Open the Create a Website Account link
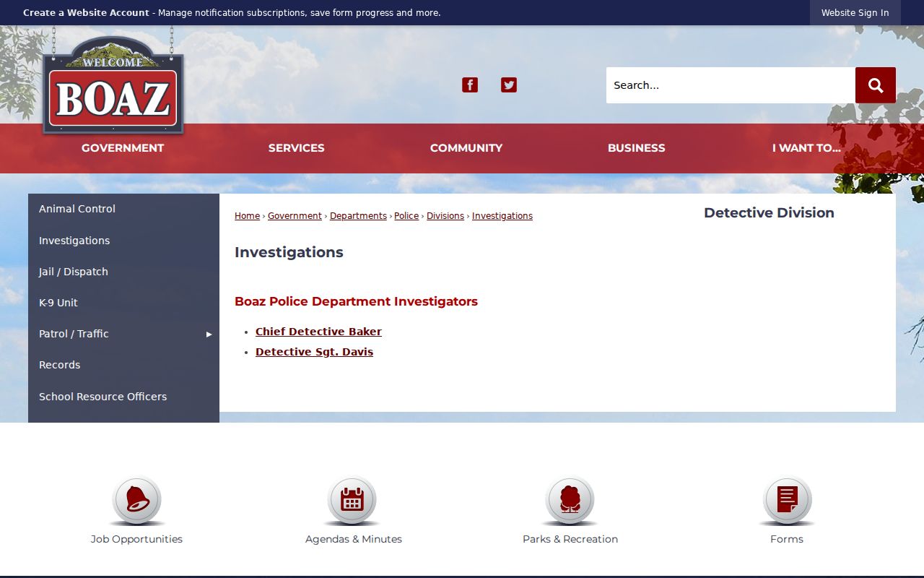The width and height of the screenshot is (924, 578). pyautogui.click(x=86, y=13)
